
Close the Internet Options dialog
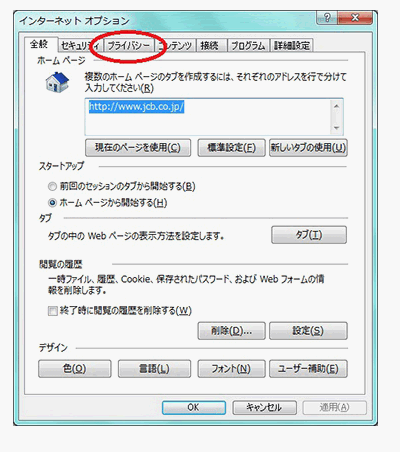(x=355, y=18)
